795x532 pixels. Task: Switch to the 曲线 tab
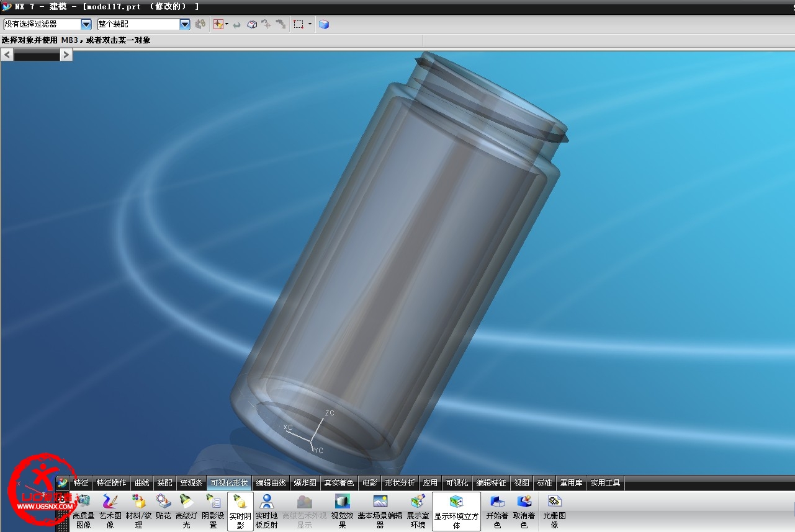coord(142,482)
